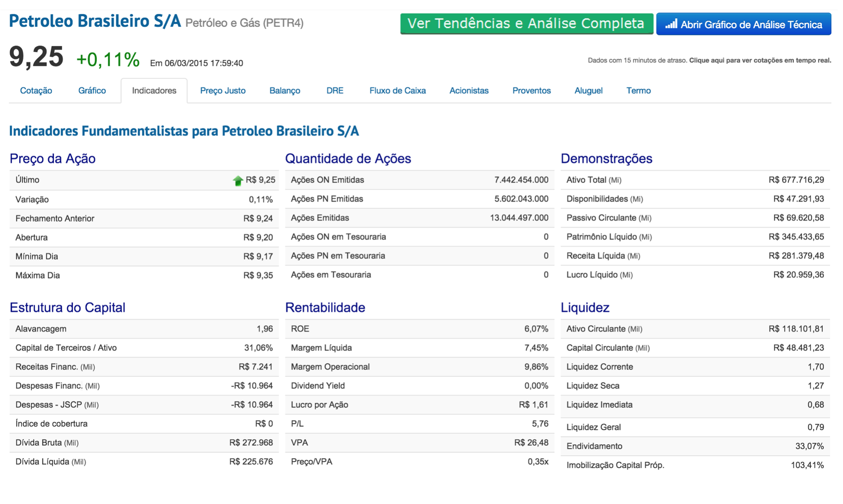Click the Estrutura do Capital heading
Image resolution: width=843 pixels, height=504 pixels.
(x=67, y=308)
